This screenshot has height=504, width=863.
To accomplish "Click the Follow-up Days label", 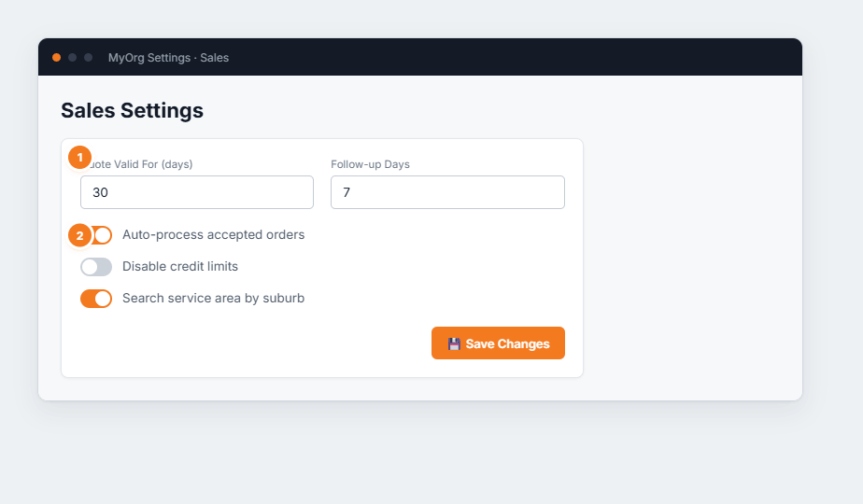I will [x=371, y=164].
